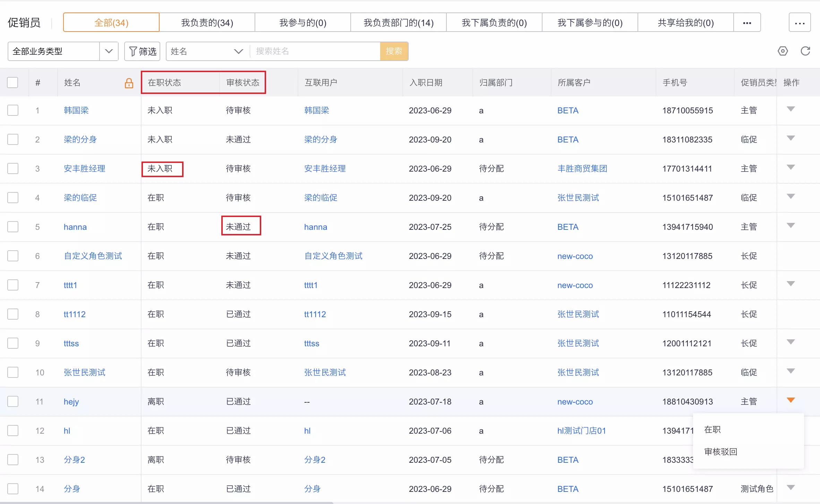The height and width of the screenshot is (504, 820).
Task: Choose 审核驳回 from the open action menu
Action: (720, 452)
